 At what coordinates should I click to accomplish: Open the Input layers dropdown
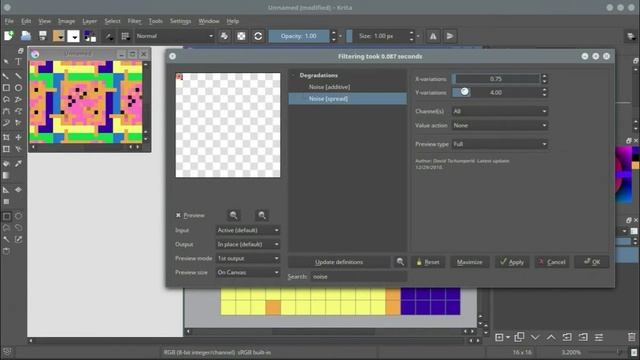248,231
